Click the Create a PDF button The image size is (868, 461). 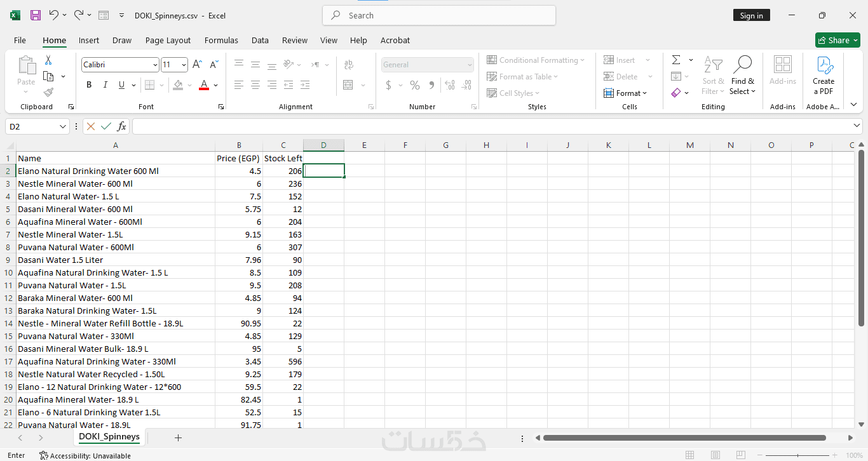tap(824, 76)
